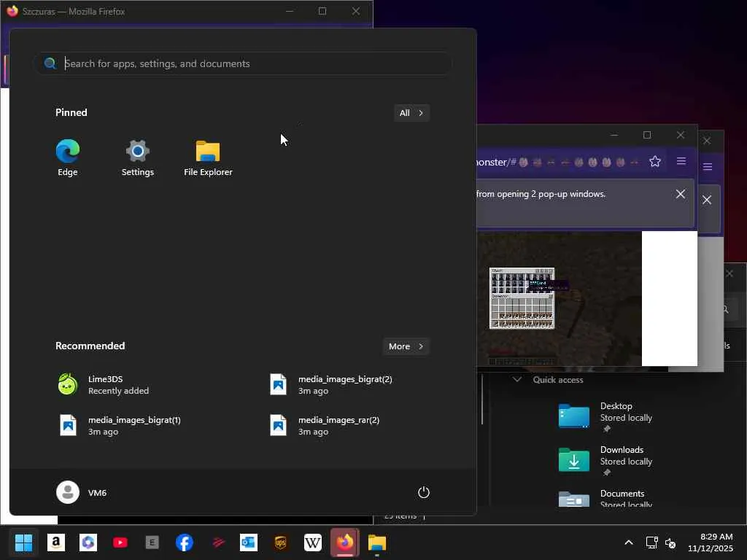Switch to Firefox on the taskbar
This screenshot has height=560, width=747.
(x=345, y=542)
